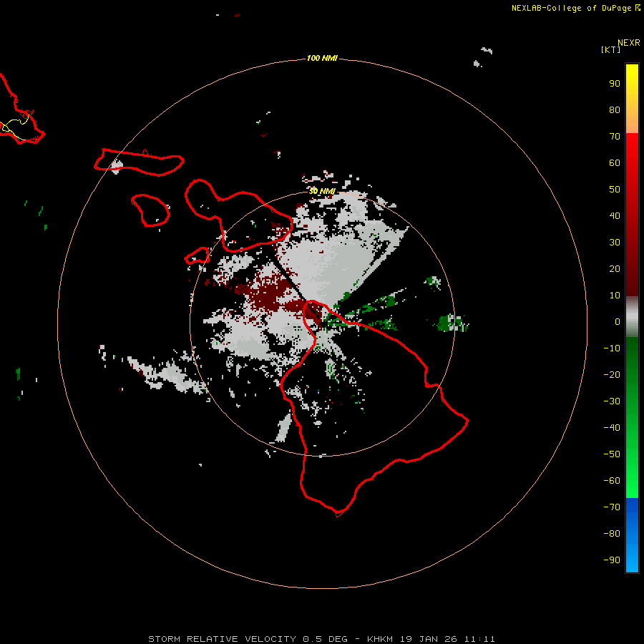644x644 pixels.
Task: Select the positive 30 scale label
Action: click(615, 243)
